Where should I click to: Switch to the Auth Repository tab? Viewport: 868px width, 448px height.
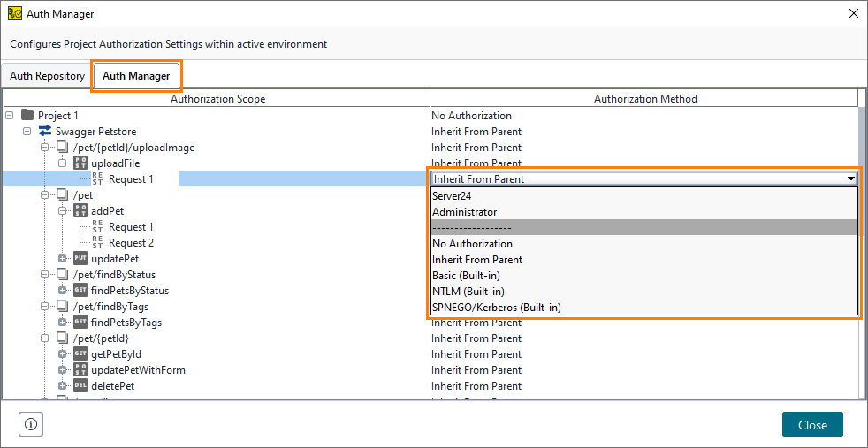pos(47,76)
